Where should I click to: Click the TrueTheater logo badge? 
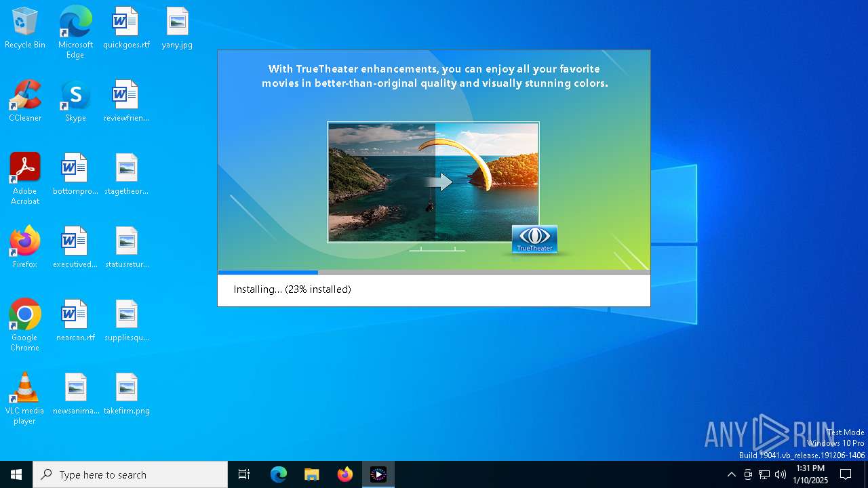coord(535,240)
